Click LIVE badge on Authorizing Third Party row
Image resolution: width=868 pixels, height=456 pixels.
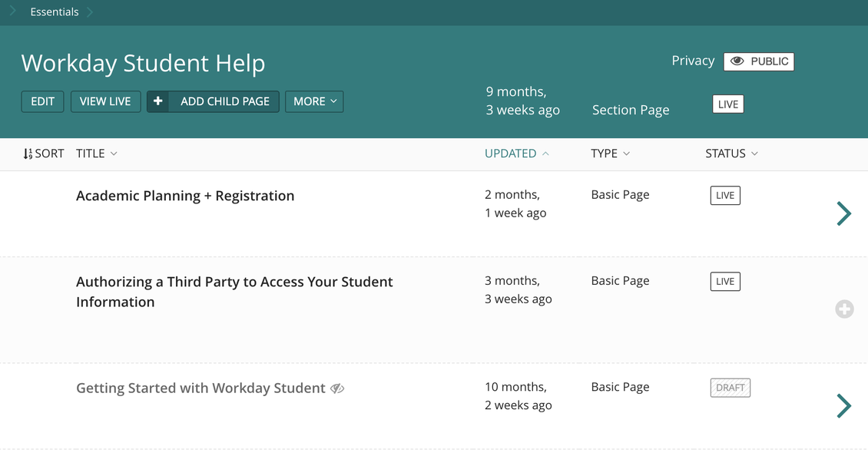click(x=725, y=282)
